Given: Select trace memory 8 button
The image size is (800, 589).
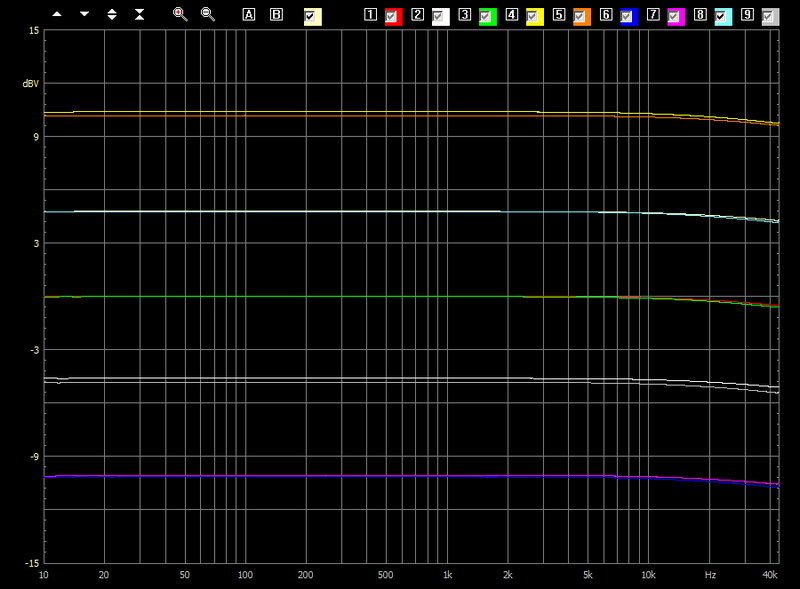Looking at the screenshot, I should [x=700, y=14].
